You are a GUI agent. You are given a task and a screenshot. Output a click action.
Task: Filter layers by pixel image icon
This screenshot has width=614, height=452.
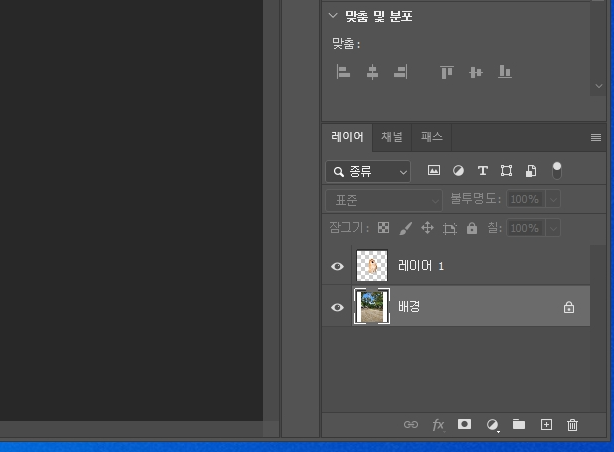coord(433,170)
